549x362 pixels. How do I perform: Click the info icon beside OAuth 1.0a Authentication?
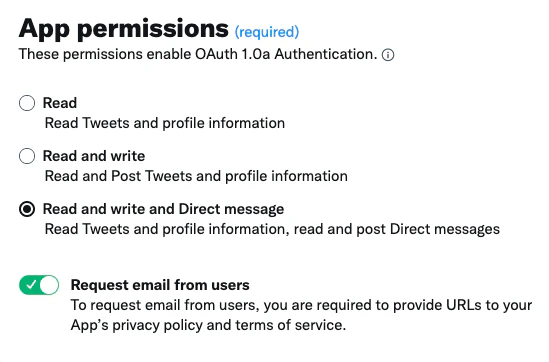(x=388, y=55)
